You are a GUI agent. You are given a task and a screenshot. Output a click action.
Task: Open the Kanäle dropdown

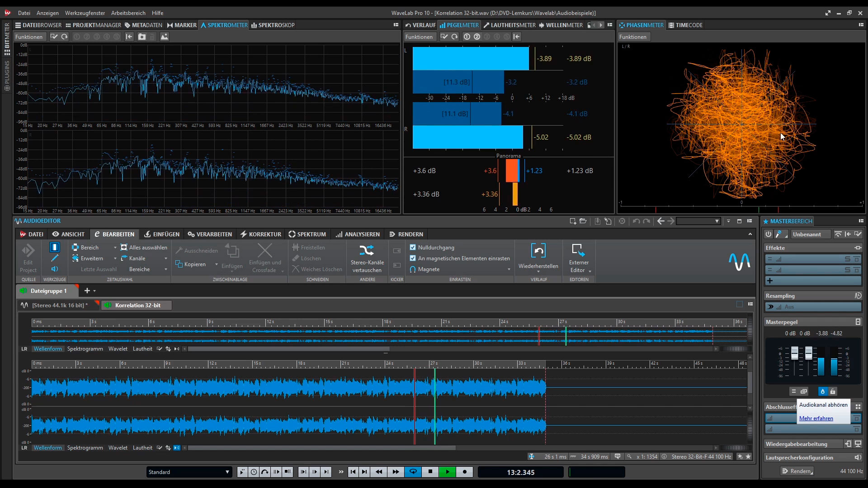point(144,258)
